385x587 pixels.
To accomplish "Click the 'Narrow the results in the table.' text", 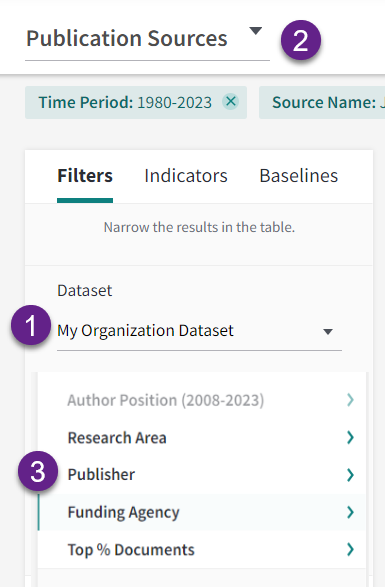I will pos(199,227).
